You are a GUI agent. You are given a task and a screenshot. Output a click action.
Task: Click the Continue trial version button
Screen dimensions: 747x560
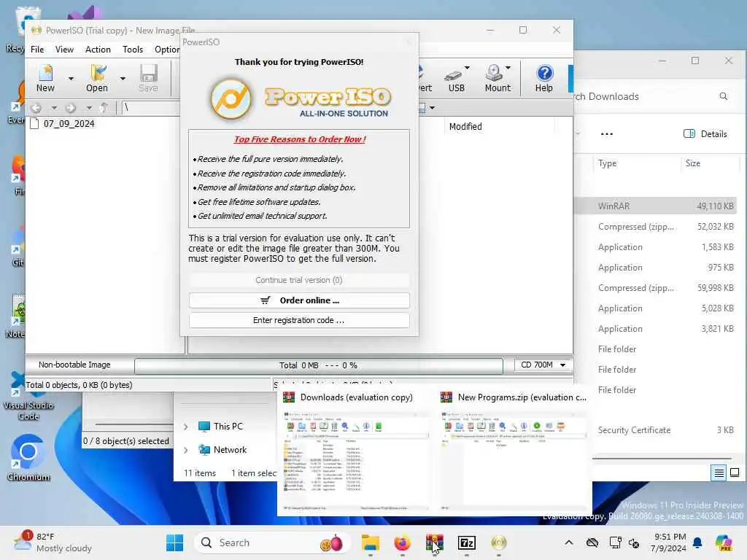click(299, 280)
